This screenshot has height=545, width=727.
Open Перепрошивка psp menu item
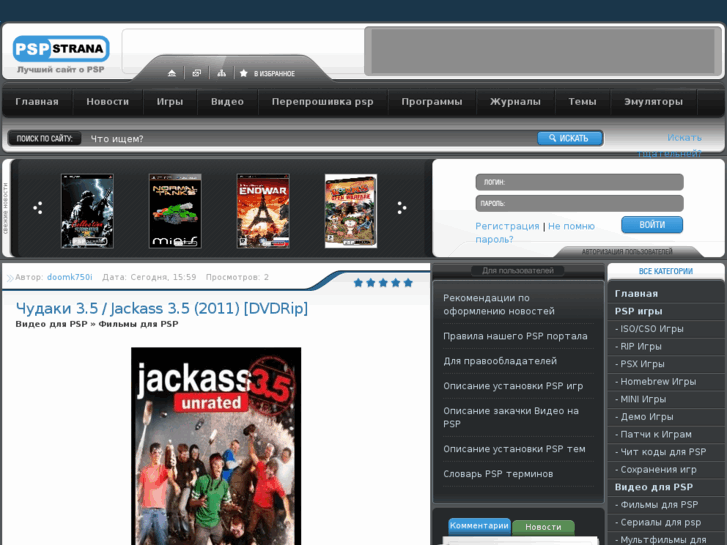[323, 102]
